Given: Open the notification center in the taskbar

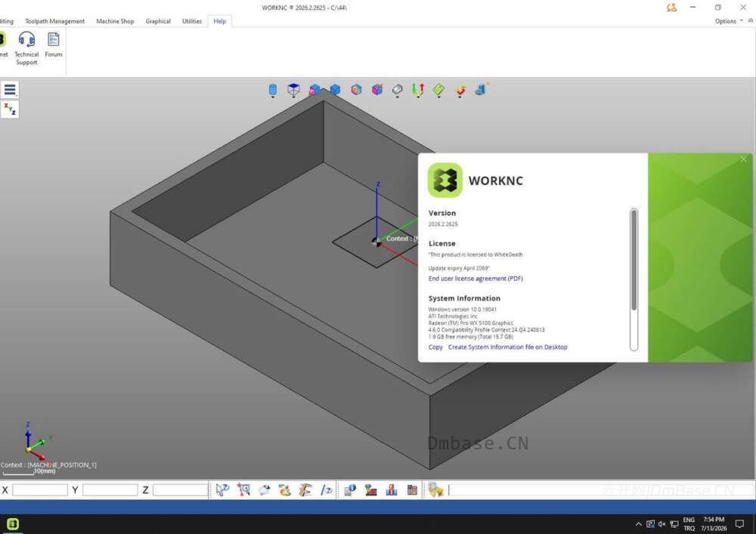Looking at the screenshot, I should pos(739,524).
